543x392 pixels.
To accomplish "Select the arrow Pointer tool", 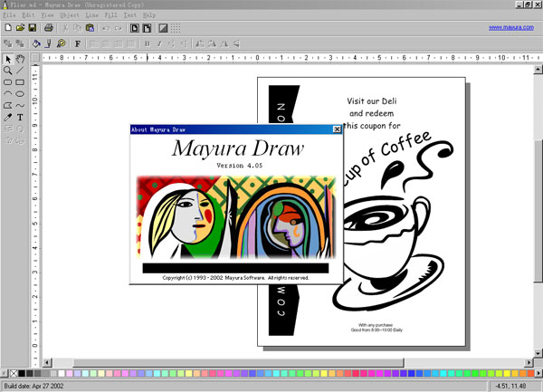I will pyautogui.click(x=8, y=59).
